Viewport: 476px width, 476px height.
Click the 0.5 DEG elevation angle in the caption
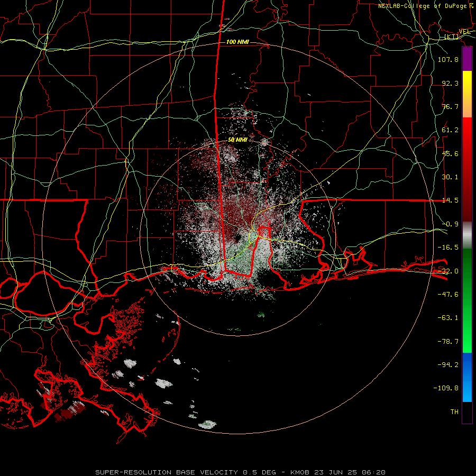coord(259,472)
